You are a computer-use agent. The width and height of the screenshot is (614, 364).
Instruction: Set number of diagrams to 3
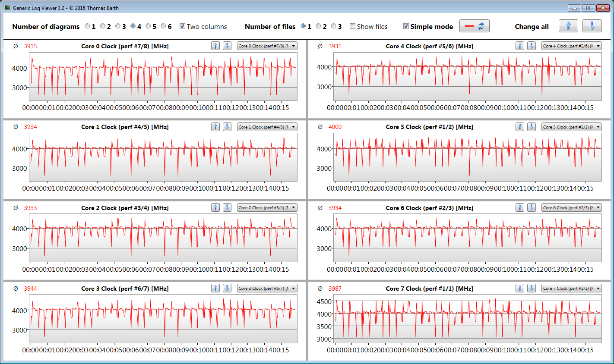pos(117,26)
